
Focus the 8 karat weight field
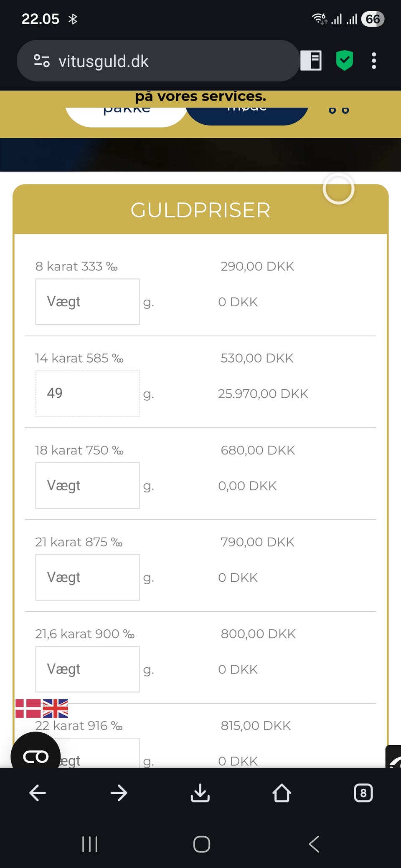click(x=87, y=302)
